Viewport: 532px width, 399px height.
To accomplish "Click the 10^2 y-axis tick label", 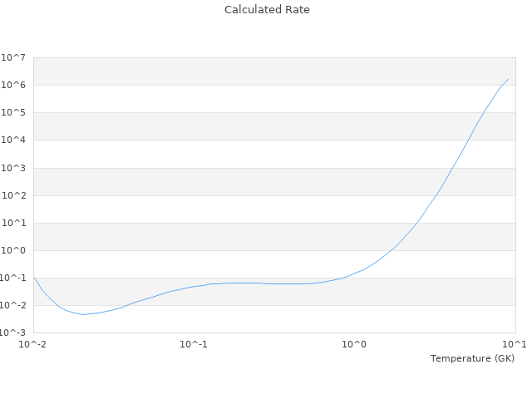I will point(14,195).
